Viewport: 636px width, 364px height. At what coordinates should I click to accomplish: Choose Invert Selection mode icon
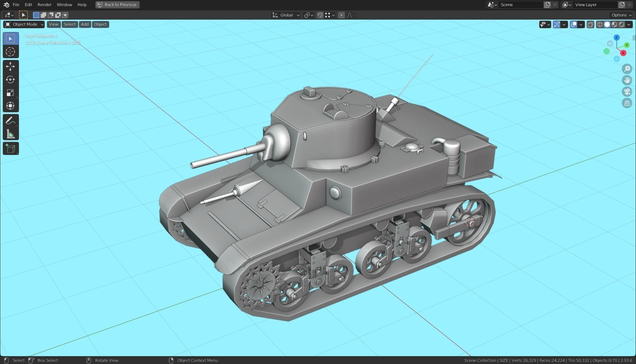coord(58,15)
